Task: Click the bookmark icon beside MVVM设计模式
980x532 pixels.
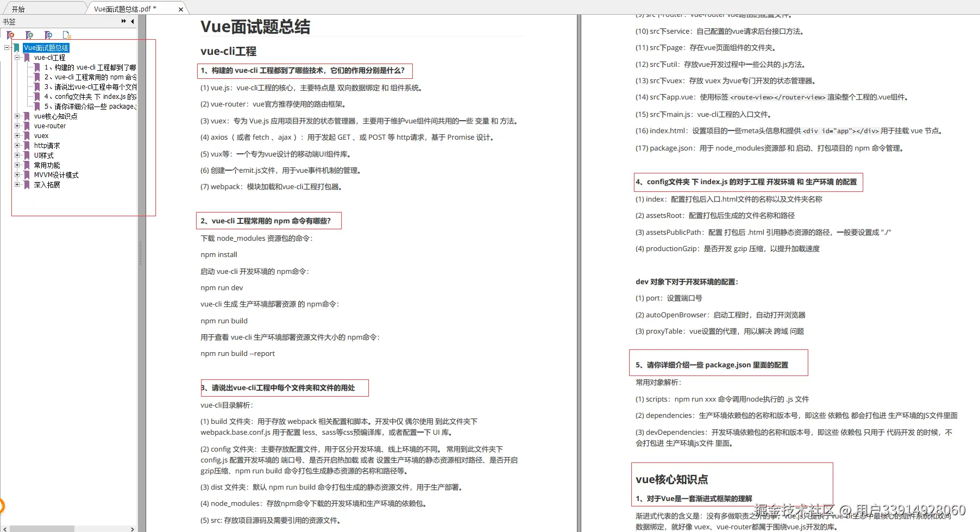Action: (x=27, y=175)
